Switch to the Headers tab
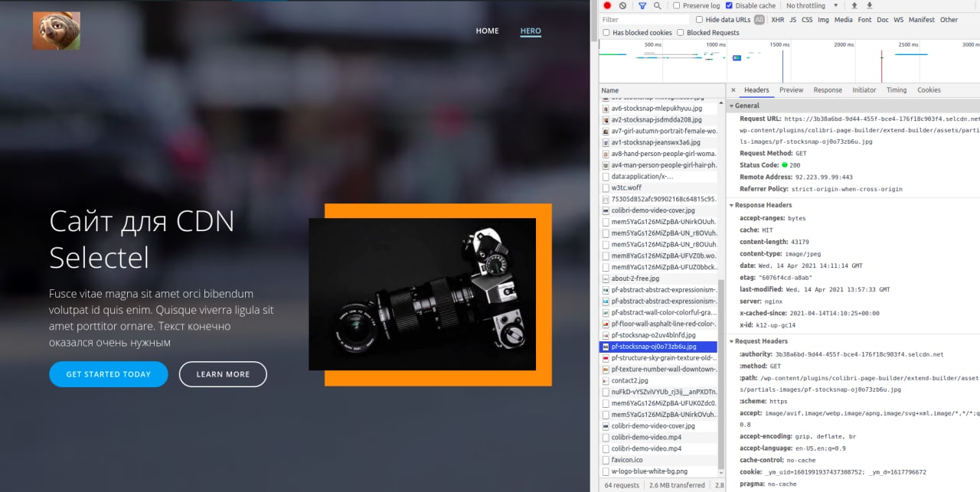The height and width of the screenshot is (492, 980). tap(756, 90)
